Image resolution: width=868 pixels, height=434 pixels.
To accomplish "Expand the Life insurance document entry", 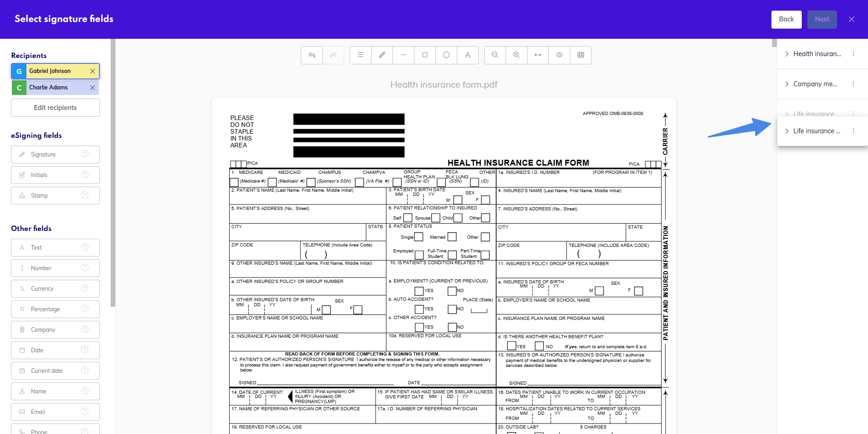I will pyautogui.click(x=787, y=131).
